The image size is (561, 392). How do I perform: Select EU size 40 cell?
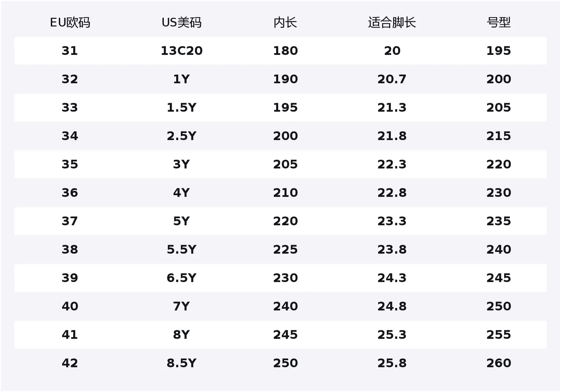pyautogui.click(x=70, y=306)
